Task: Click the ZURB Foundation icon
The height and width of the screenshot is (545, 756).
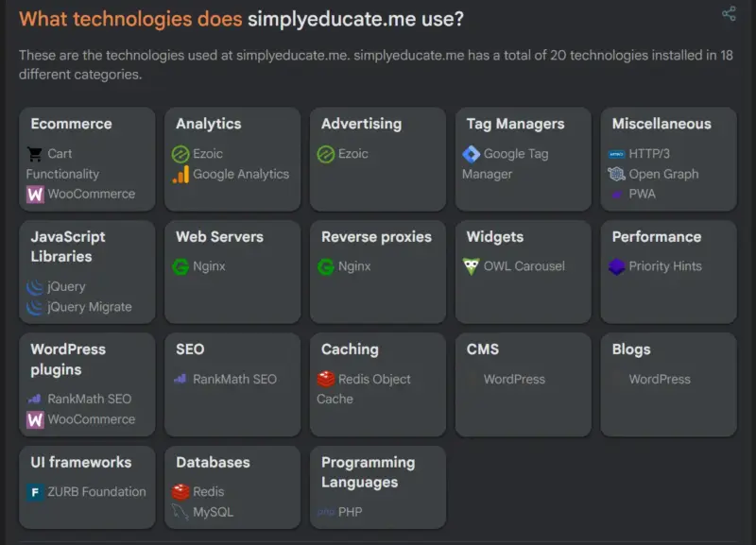Action: click(35, 492)
